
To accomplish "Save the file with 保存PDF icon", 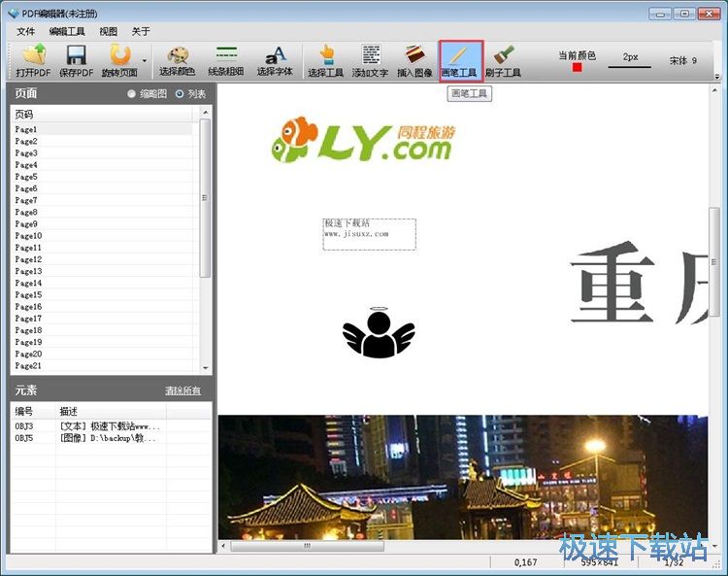I will [76, 60].
